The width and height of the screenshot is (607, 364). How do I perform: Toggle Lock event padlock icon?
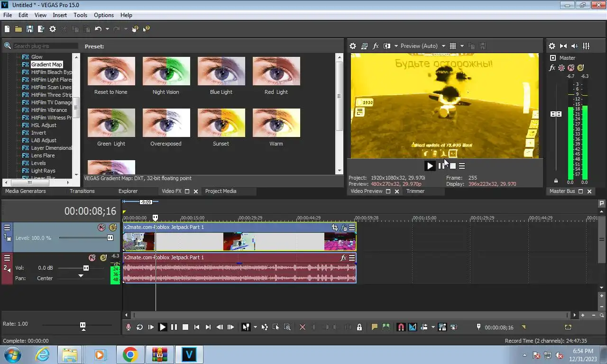click(x=359, y=327)
